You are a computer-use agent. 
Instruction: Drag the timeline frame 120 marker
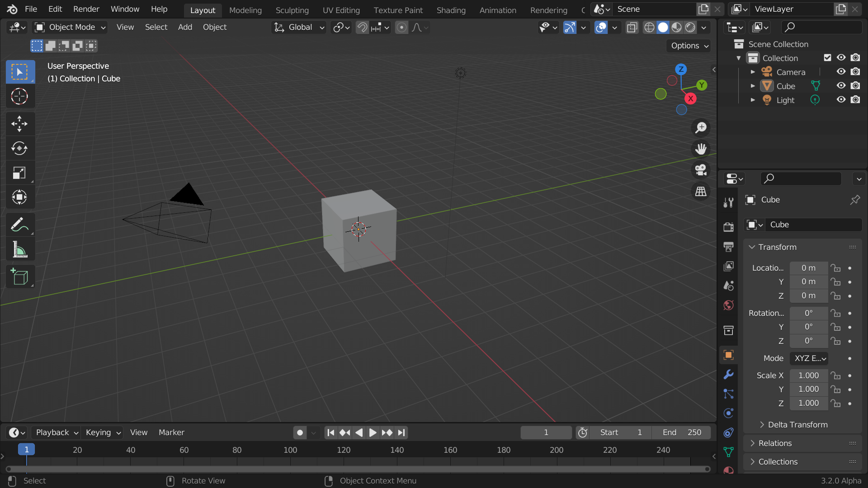coord(344,450)
